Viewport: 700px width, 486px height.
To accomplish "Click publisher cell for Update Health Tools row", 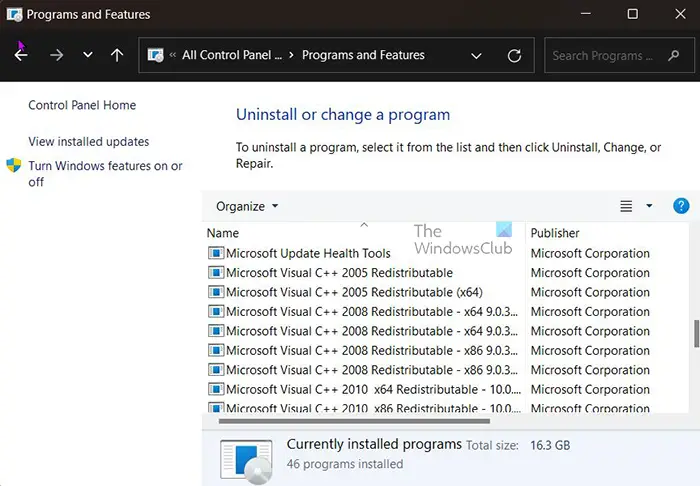I will click(x=590, y=253).
